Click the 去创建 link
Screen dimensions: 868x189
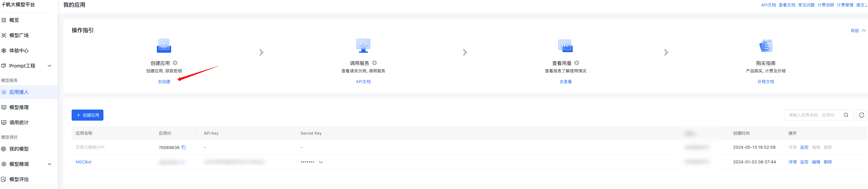164,82
